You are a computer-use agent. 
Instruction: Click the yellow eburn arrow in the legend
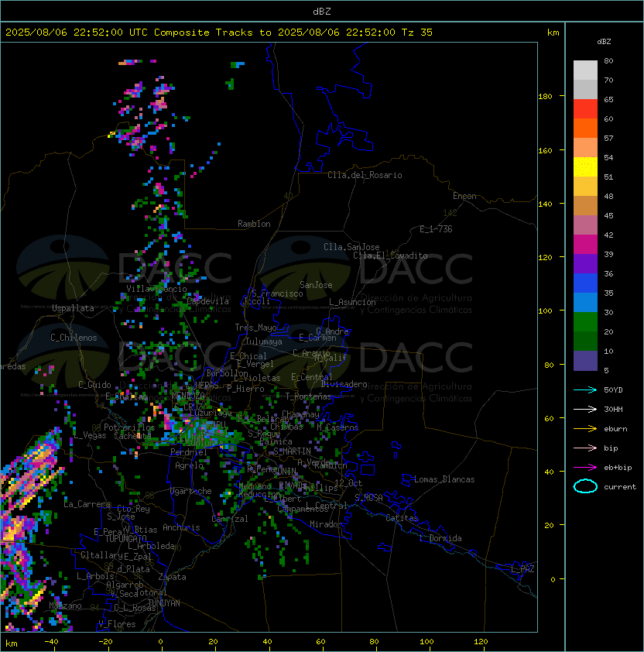[585, 429]
